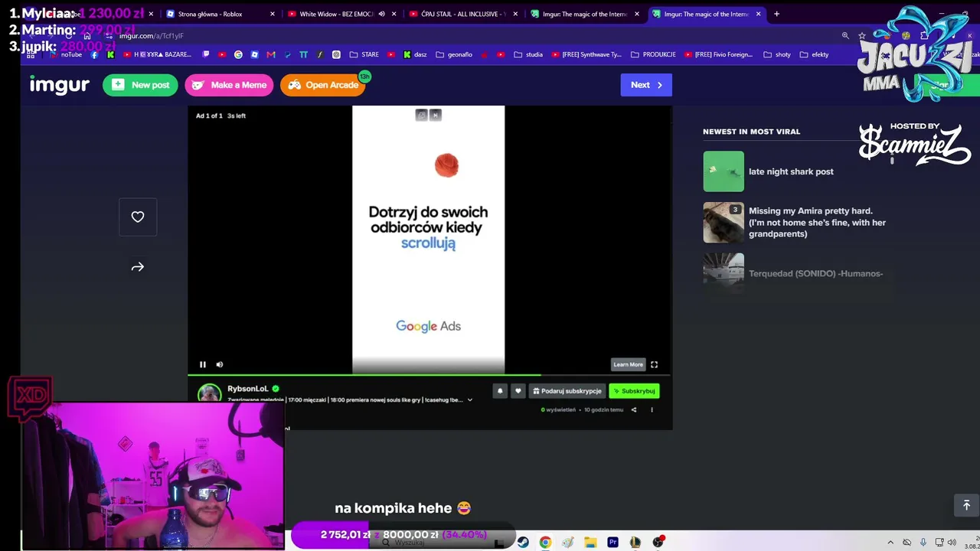
Task: Share the post using the arrow icon
Action: (x=138, y=267)
